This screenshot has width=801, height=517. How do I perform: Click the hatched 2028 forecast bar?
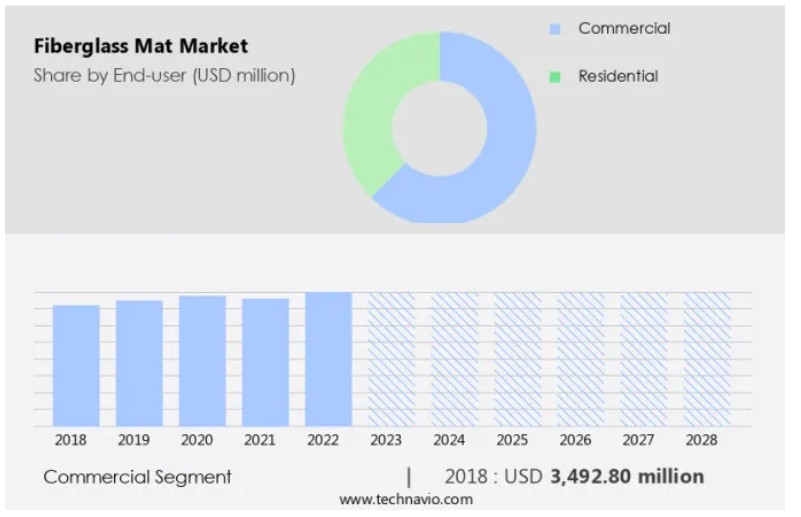point(707,359)
